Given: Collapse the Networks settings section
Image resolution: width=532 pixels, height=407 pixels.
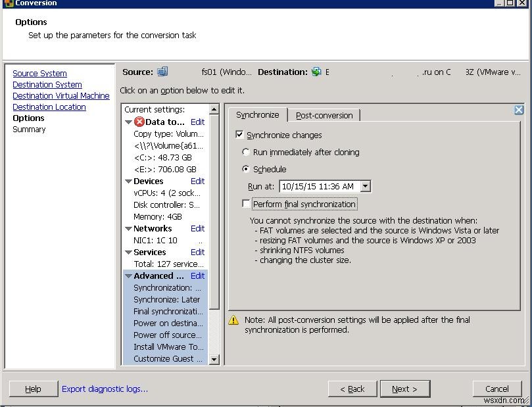Looking at the screenshot, I should coord(128,228).
